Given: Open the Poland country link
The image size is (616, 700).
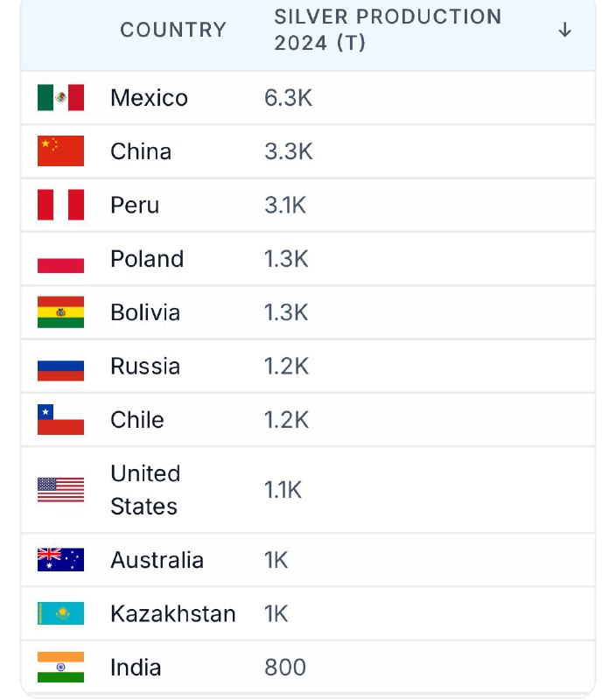Looking at the screenshot, I should [x=147, y=259].
